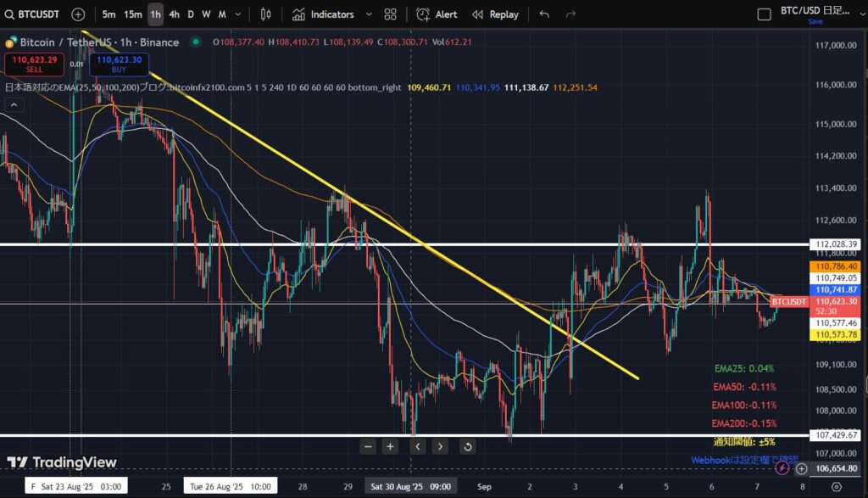Reset the chart view
868x498 pixels.
tap(468, 446)
